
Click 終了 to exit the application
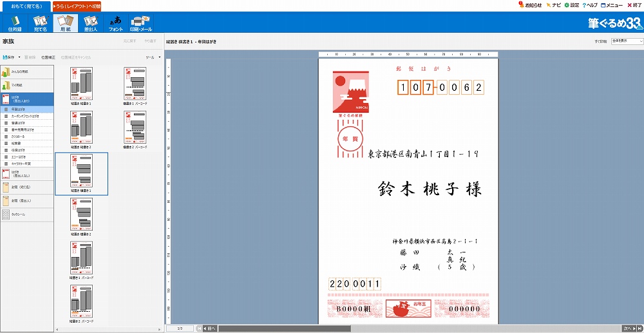634,5
